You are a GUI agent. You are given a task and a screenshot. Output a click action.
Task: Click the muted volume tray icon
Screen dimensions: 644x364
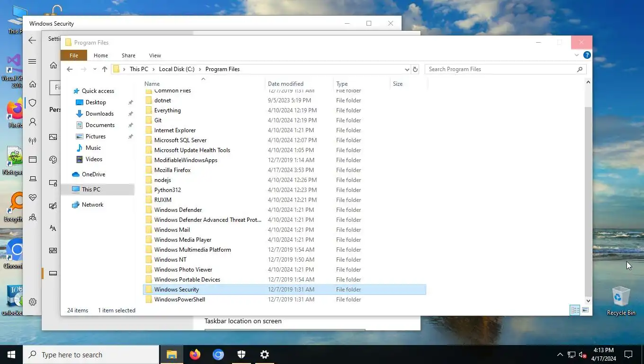583,355
